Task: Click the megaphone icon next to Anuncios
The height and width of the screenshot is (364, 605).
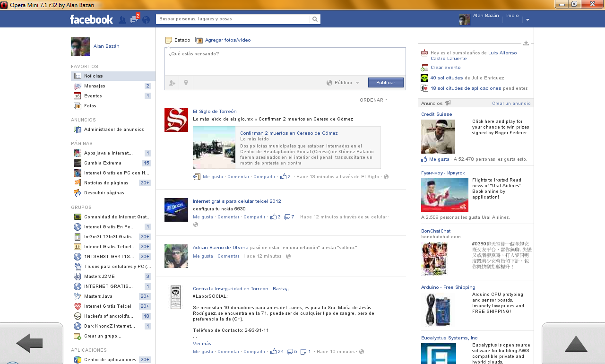Action: 448,103
